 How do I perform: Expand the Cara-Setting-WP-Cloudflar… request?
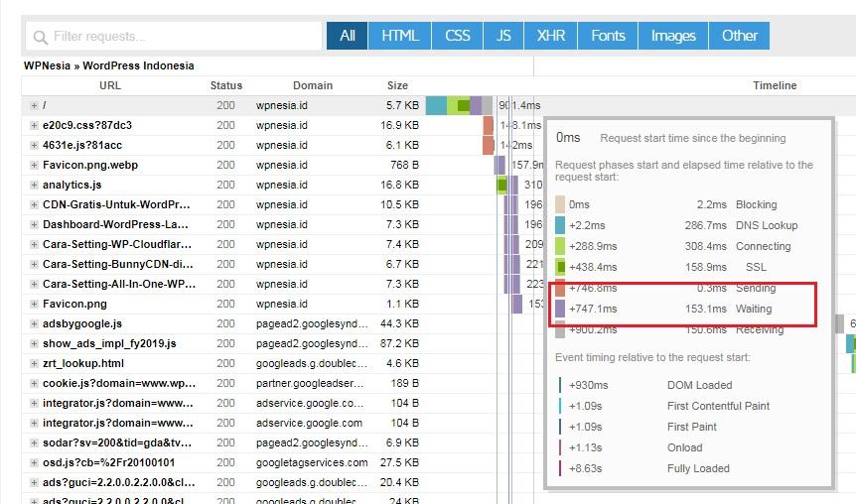34,244
